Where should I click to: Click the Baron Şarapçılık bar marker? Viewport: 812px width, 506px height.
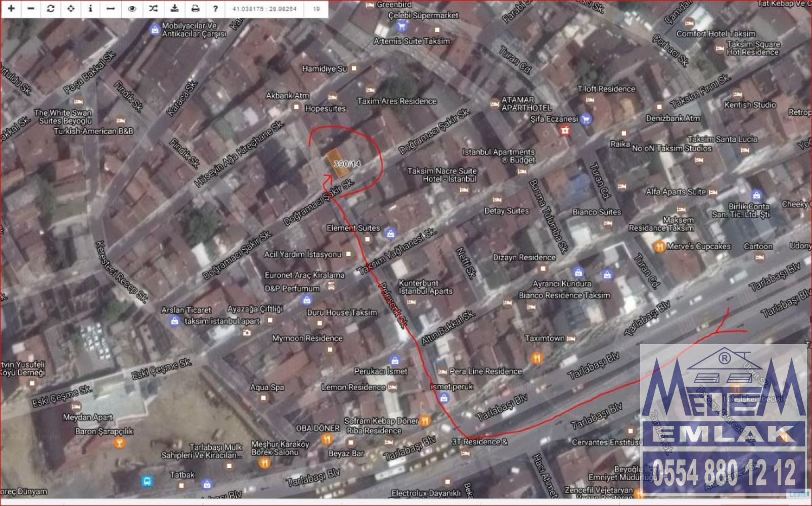(119, 443)
